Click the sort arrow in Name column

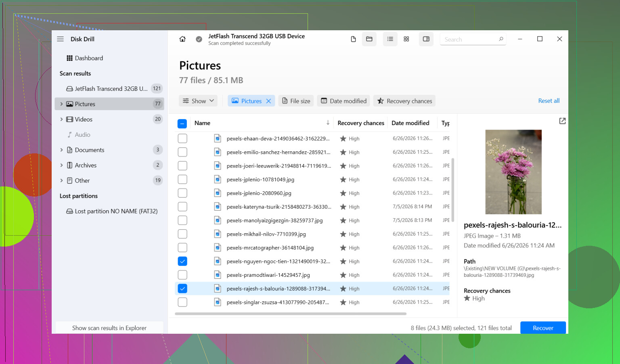click(328, 123)
